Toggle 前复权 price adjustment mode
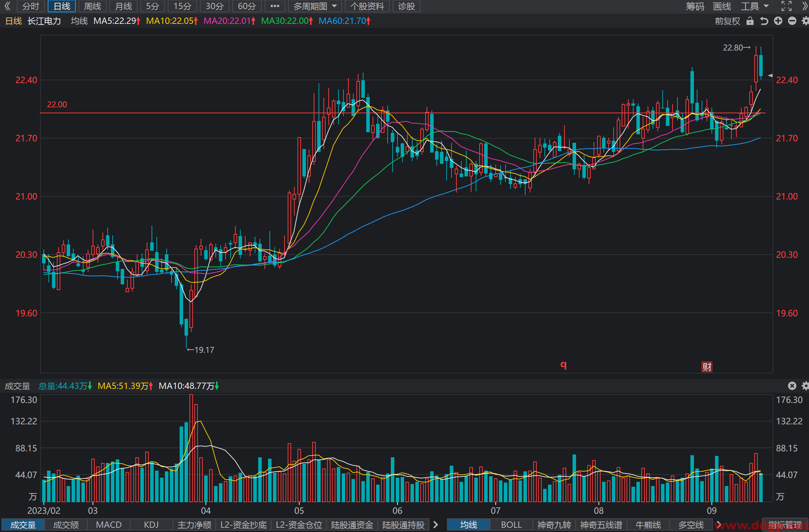The image size is (809, 532). coord(727,21)
